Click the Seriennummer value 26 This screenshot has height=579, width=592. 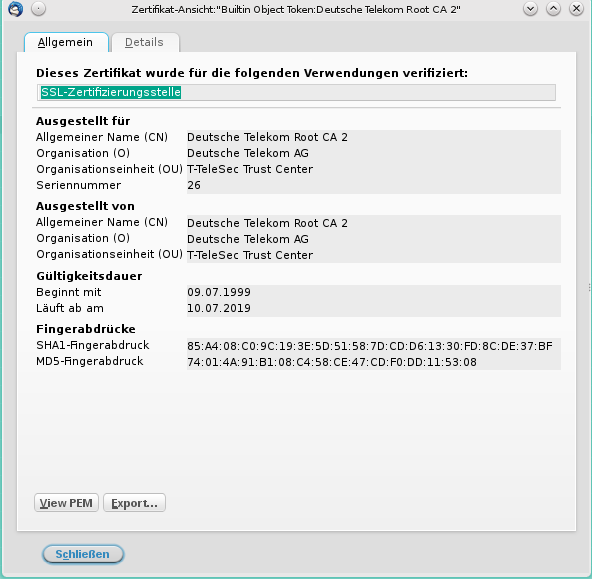[373, 185]
